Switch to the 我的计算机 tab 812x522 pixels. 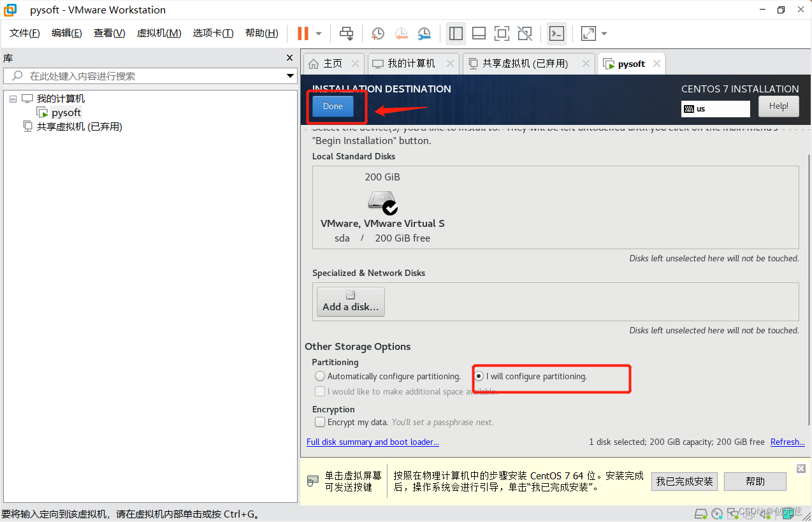point(412,64)
